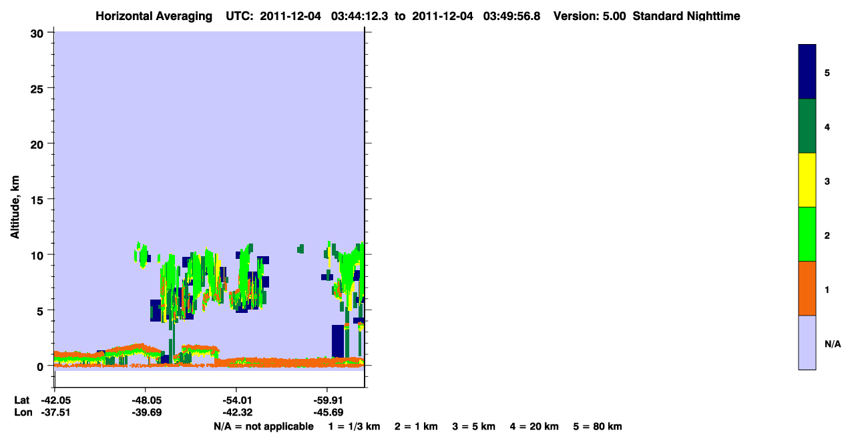The height and width of the screenshot is (445, 868).
Task: Click the yellow colorbar segment labeled 3
Action: coord(807,180)
